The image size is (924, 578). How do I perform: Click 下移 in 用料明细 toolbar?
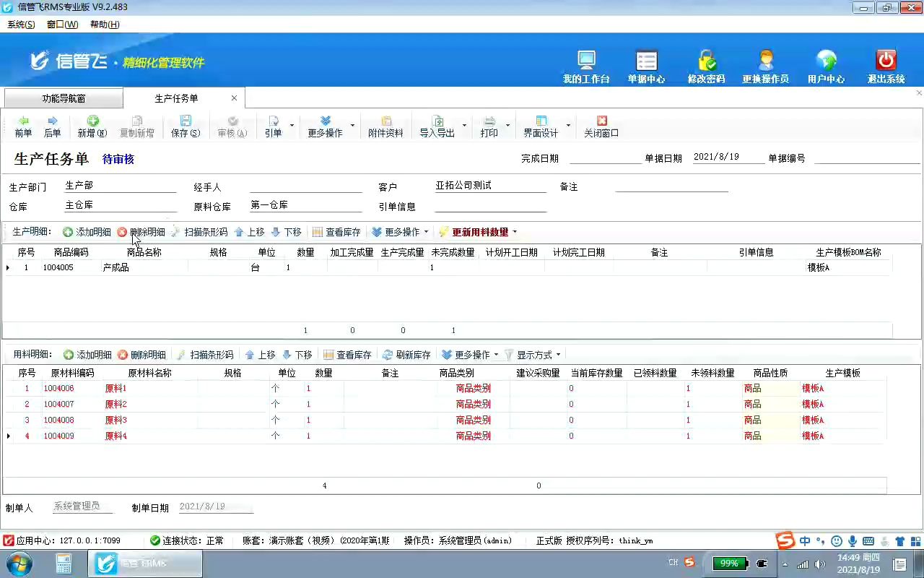(x=297, y=355)
